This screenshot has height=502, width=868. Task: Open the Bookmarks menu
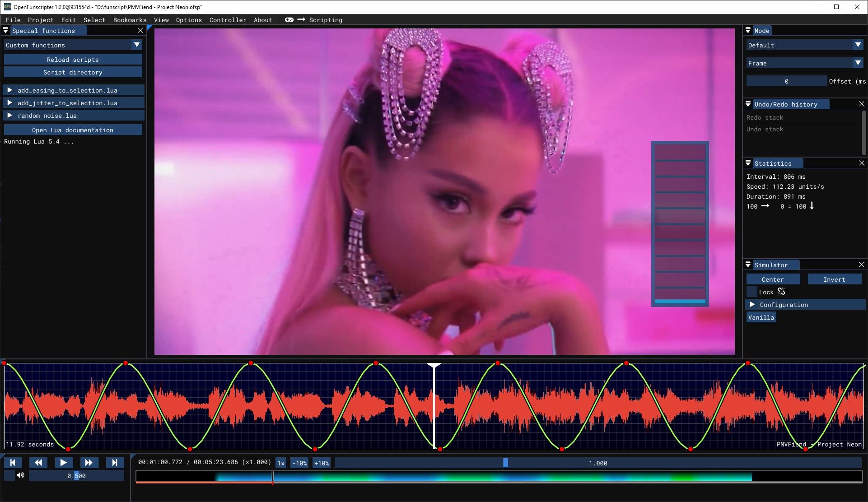click(130, 20)
